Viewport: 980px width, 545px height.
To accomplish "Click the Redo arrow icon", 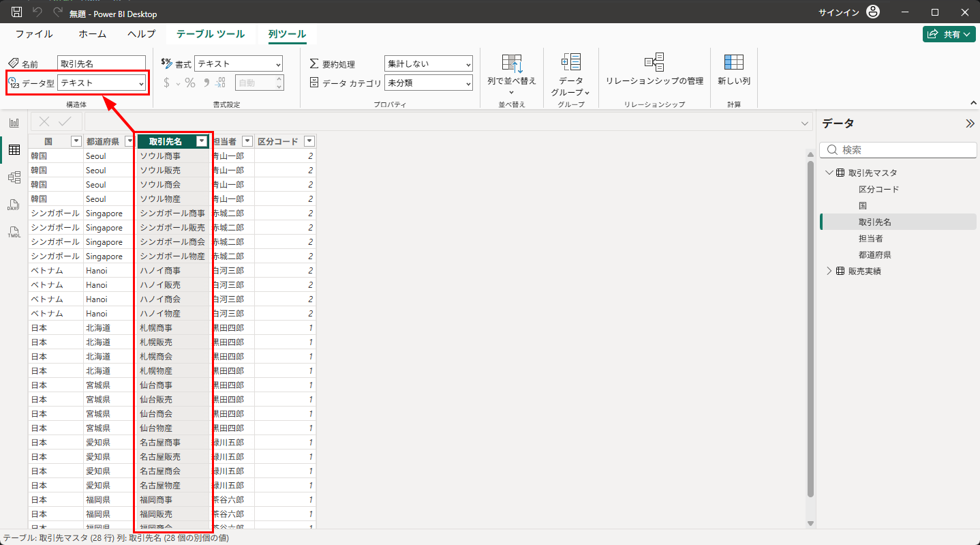I will point(57,12).
